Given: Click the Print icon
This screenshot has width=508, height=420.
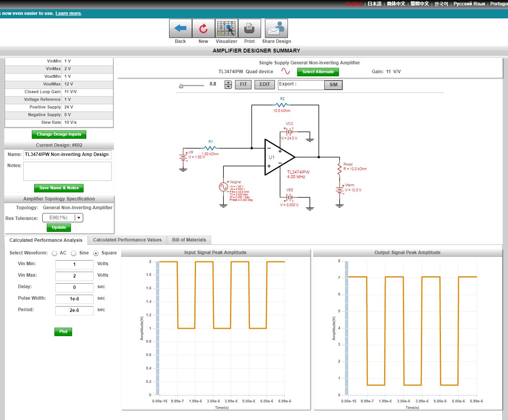Looking at the screenshot, I should 249,28.
